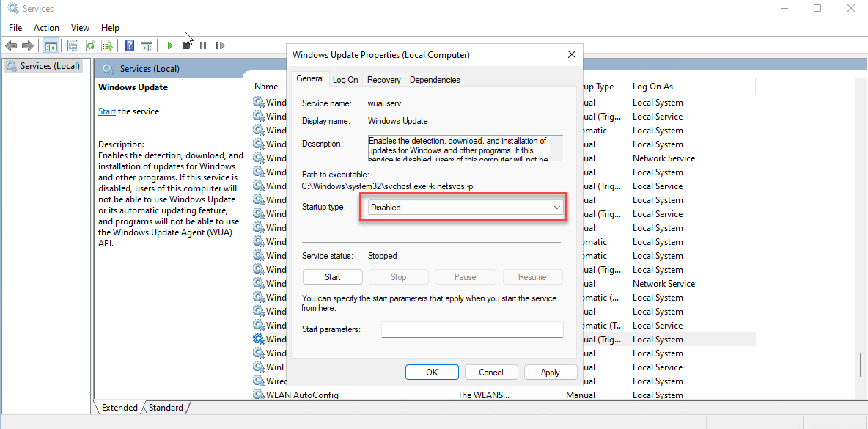Toggle the Show/Hide Action Pane toolbar icon
868x429 pixels.
146,45
